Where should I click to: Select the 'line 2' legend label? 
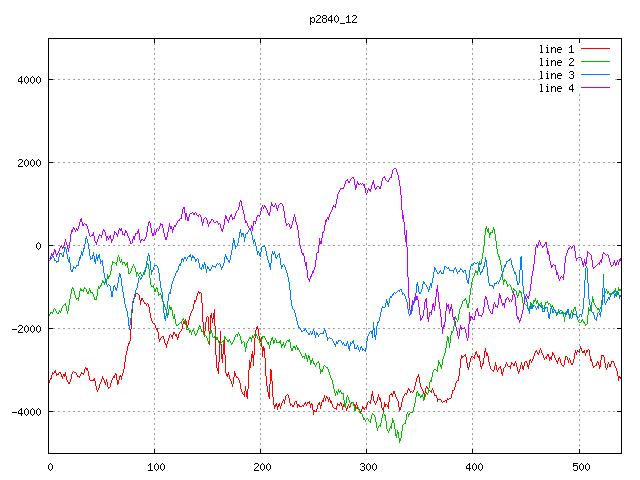[x=556, y=62]
